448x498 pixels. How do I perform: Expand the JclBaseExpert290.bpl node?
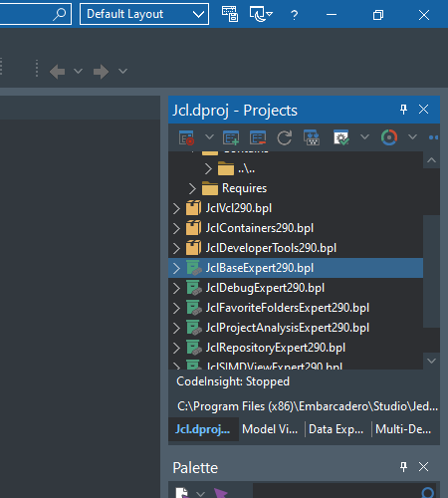click(x=176, y=268)
